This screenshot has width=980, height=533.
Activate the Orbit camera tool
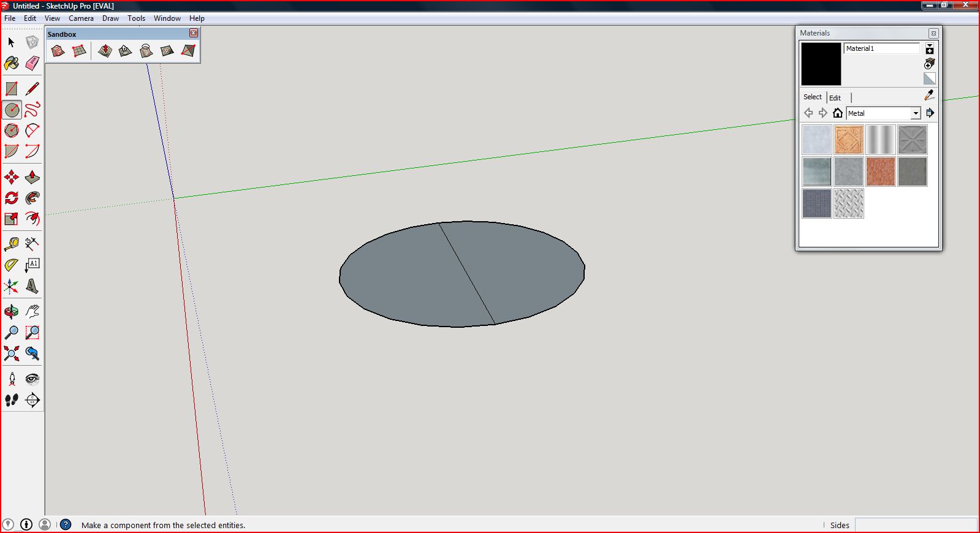point(11,312)
